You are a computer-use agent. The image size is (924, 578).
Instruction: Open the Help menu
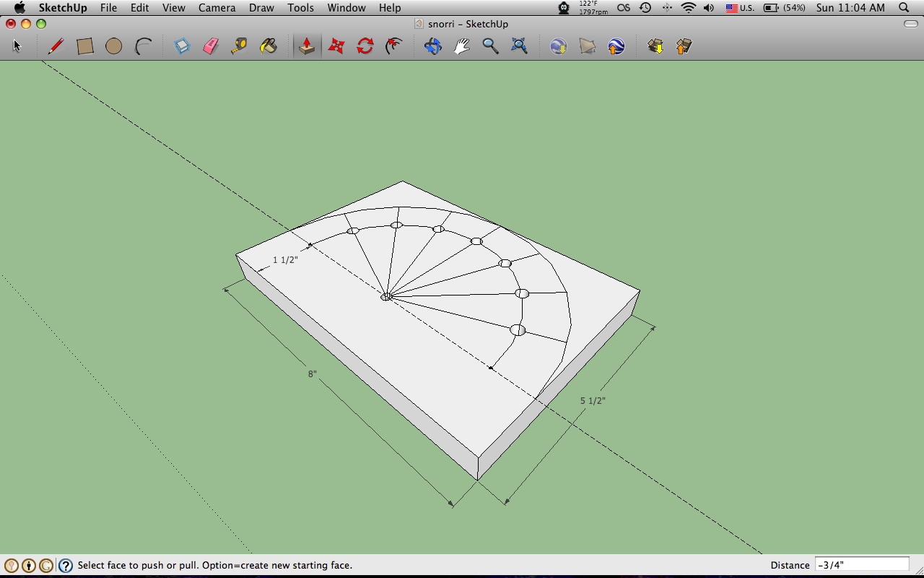coord(390,8)
